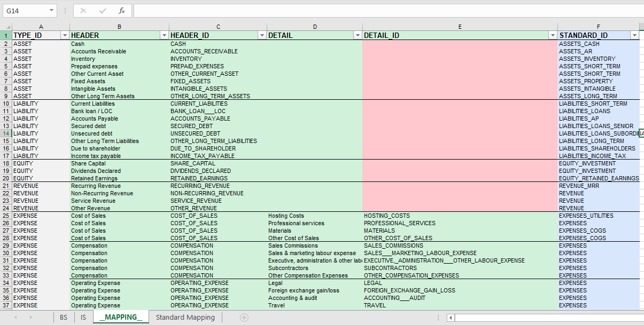Viewport: 644px width, 325px height.
Task: Click horizontal scrollbar left arrow
Action: [451, 318]
